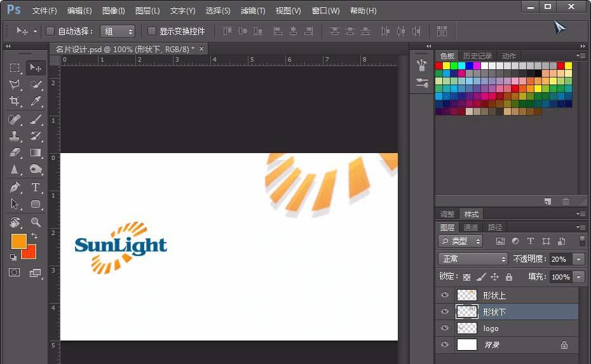The height and width of the screenshot is (364, 591).
Task: Switch to the 通道 tab
Action: tap(471, 227)
